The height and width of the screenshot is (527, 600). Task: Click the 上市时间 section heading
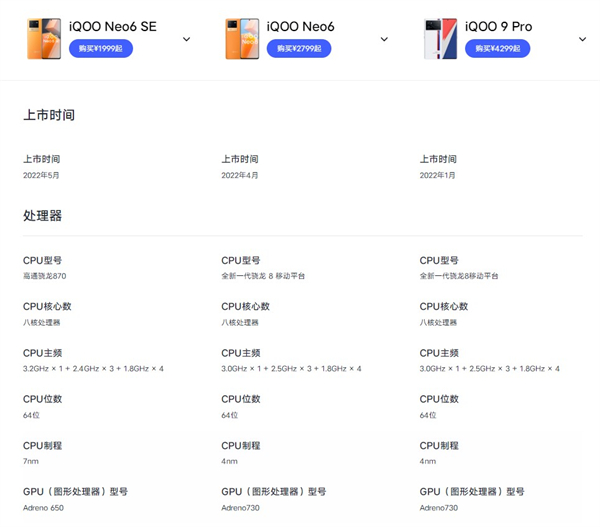click(49, 115)
